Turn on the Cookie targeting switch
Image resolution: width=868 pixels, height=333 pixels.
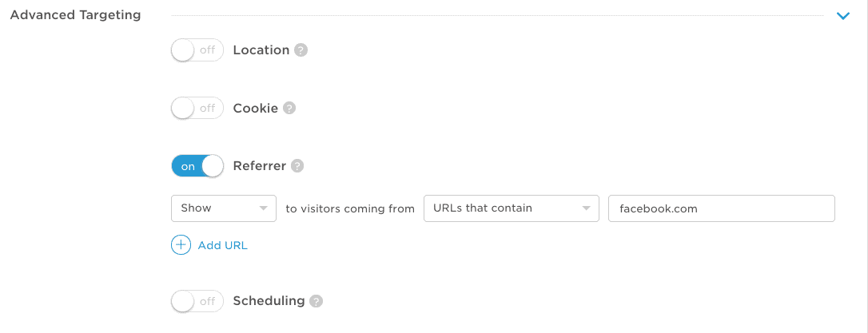pyautogui.click(x=197, y=109)
